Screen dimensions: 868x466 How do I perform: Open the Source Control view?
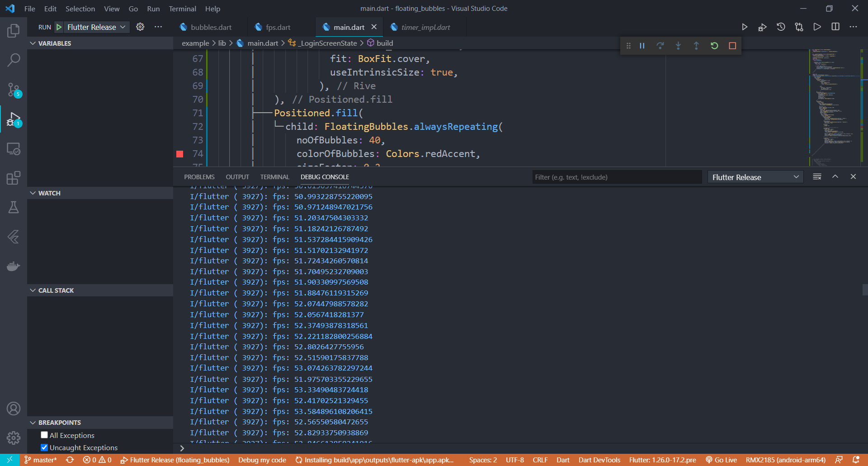click(14, 90)
